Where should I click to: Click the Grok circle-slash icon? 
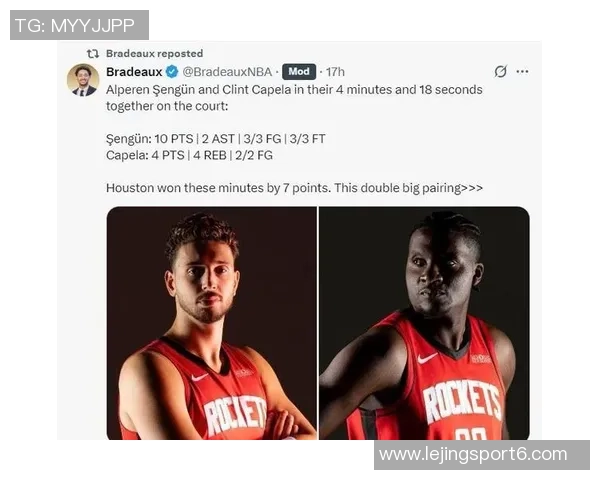point(501,71)
